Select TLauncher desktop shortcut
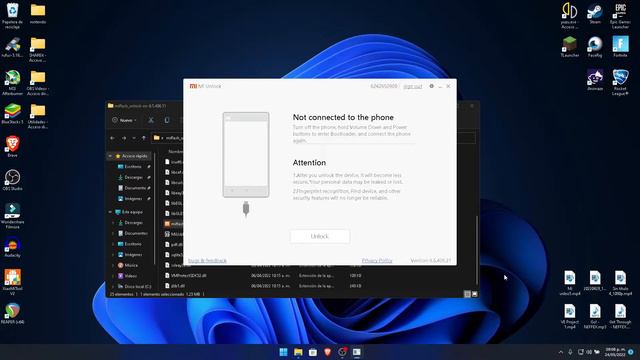Viewport: 640px width, 360px height. [569, 47]
